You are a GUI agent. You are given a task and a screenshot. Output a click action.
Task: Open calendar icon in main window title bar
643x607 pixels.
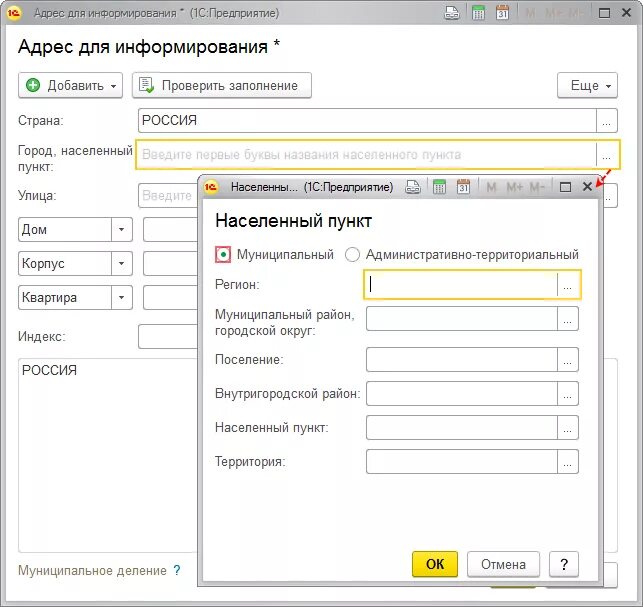tap(502, 13)
